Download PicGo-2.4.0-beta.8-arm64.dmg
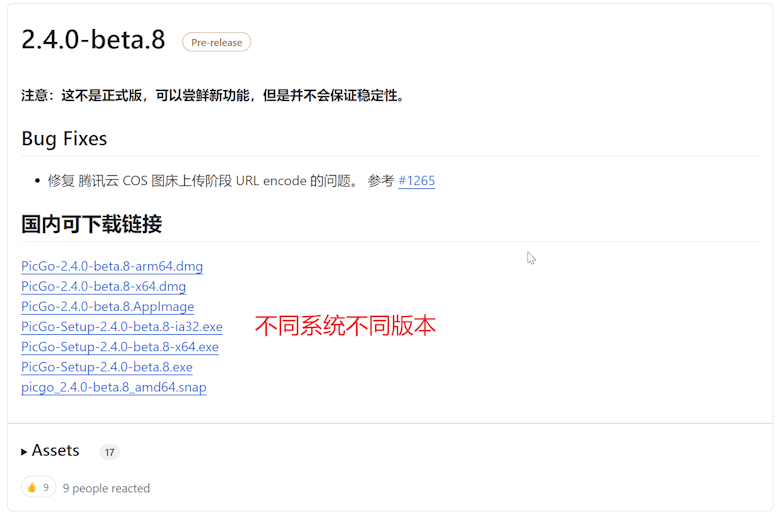 click(112, 267)
